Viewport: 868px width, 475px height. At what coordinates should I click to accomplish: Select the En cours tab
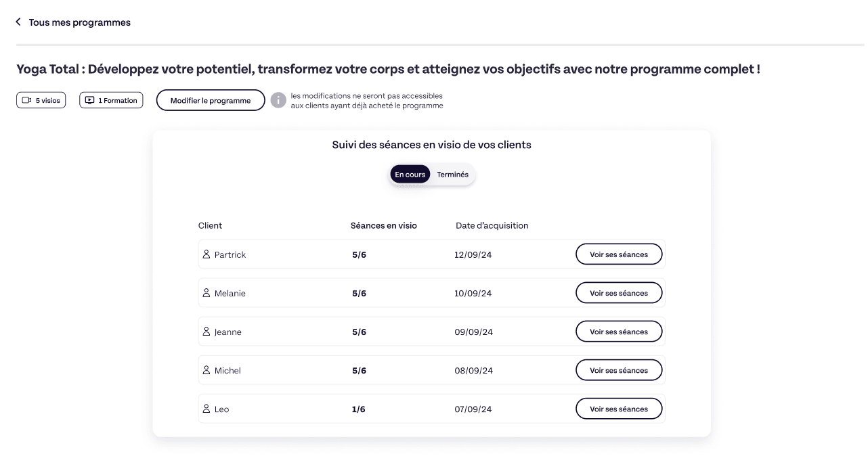pos(410,175)
